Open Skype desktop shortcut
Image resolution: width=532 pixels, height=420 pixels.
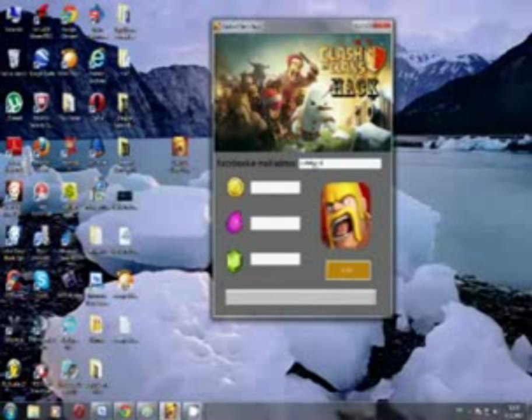click(x=41, y=280)
